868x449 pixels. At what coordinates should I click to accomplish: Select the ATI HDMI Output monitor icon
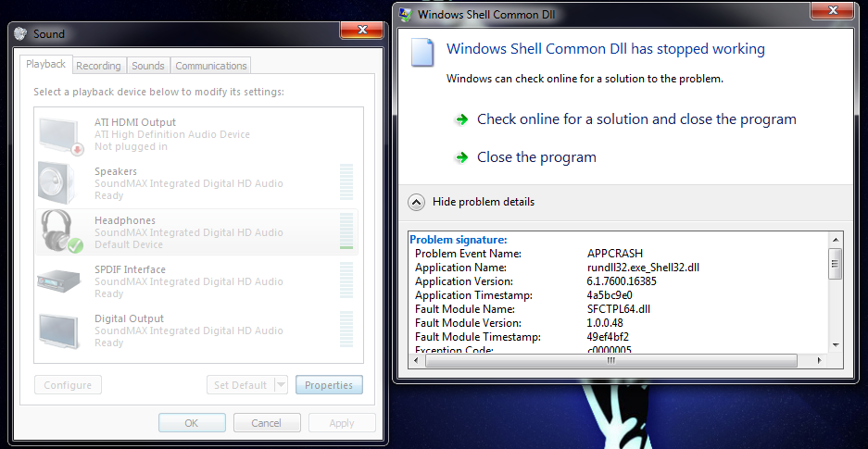click(60, 135)
